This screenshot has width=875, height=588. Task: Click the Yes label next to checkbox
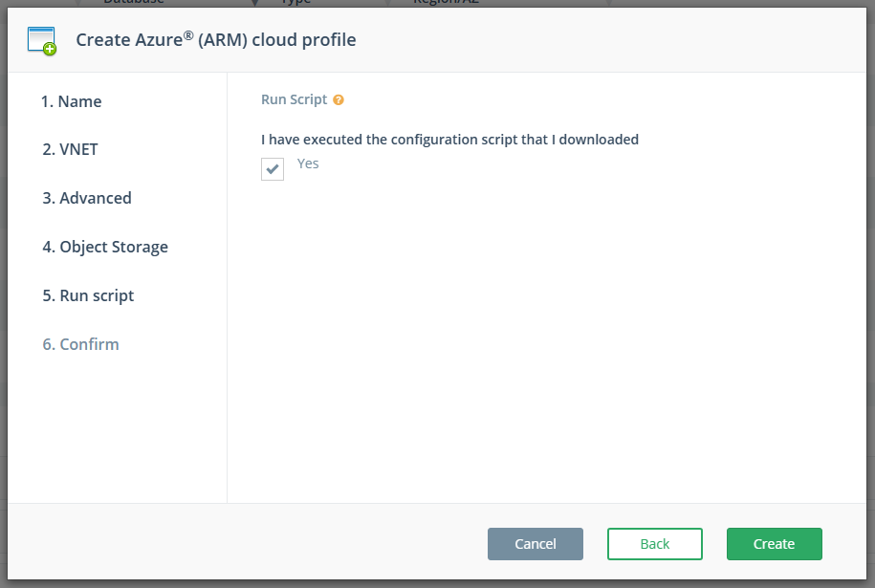(x=308, y=163)
